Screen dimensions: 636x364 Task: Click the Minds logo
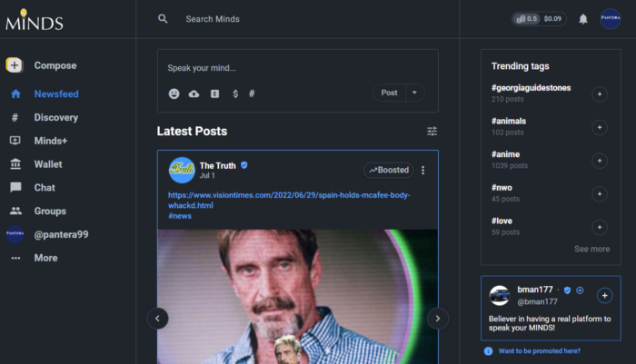tap(35, 20)
